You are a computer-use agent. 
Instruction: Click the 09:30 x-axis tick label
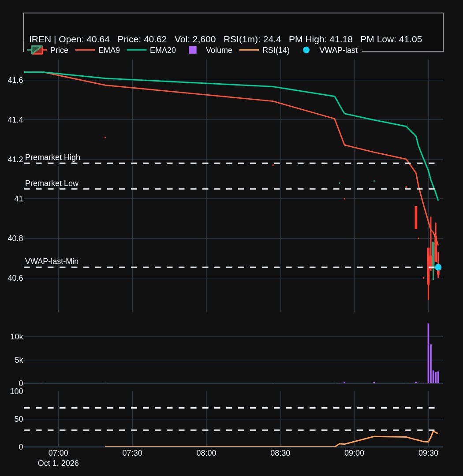click(428, 453)
